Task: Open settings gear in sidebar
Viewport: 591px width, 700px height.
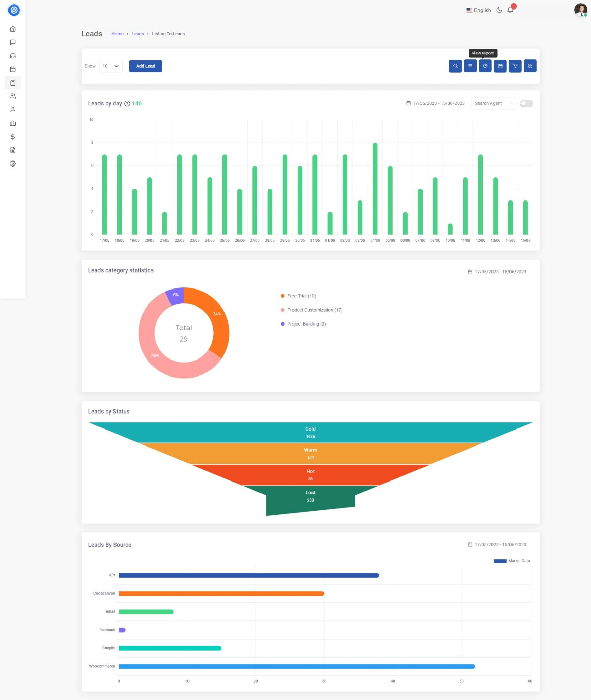Action: click(13, 164)
